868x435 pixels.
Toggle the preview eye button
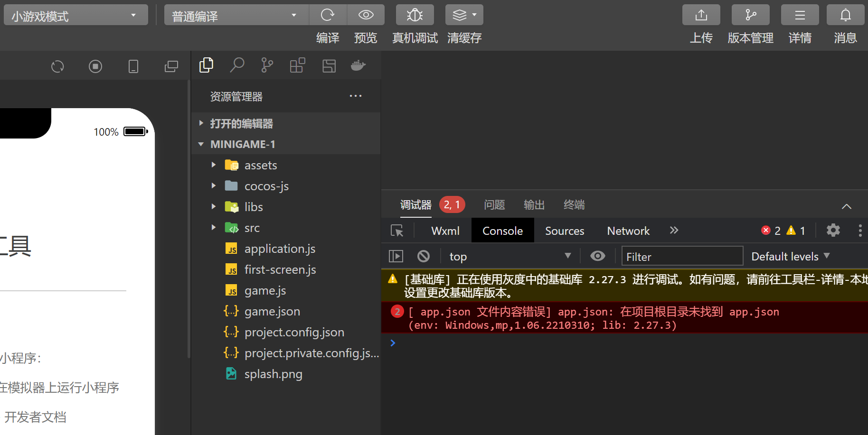point(366,15)
